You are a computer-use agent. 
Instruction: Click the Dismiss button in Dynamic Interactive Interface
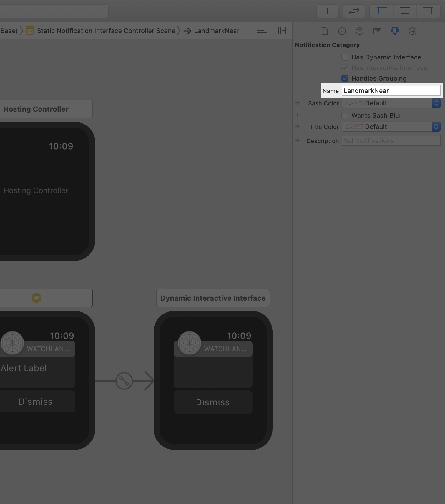pos(213,402)
